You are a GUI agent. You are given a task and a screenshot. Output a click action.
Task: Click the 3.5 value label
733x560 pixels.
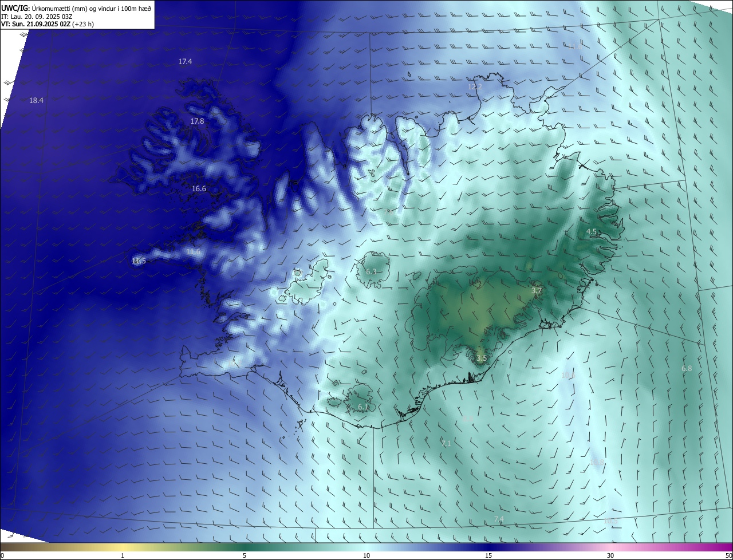(x=482, y=358)
